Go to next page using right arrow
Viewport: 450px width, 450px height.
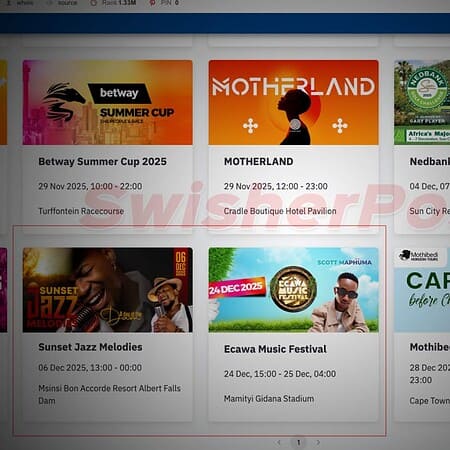[x=318, y=443]
